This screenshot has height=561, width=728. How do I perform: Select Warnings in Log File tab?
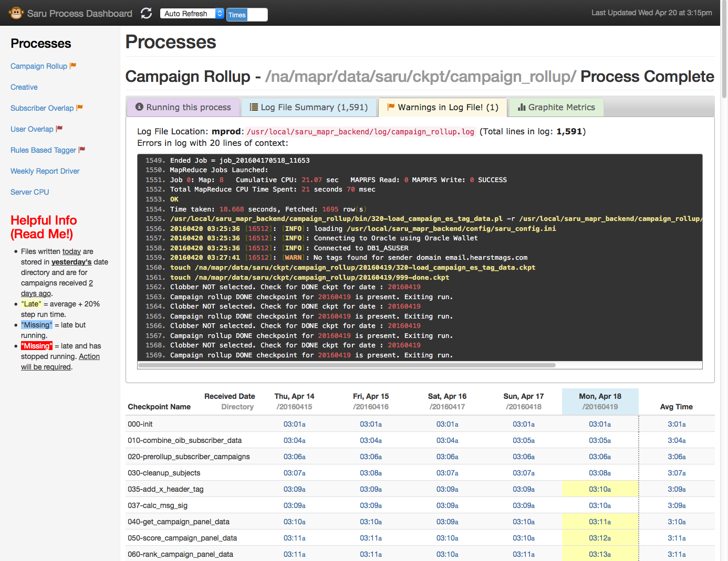(443, 107)
